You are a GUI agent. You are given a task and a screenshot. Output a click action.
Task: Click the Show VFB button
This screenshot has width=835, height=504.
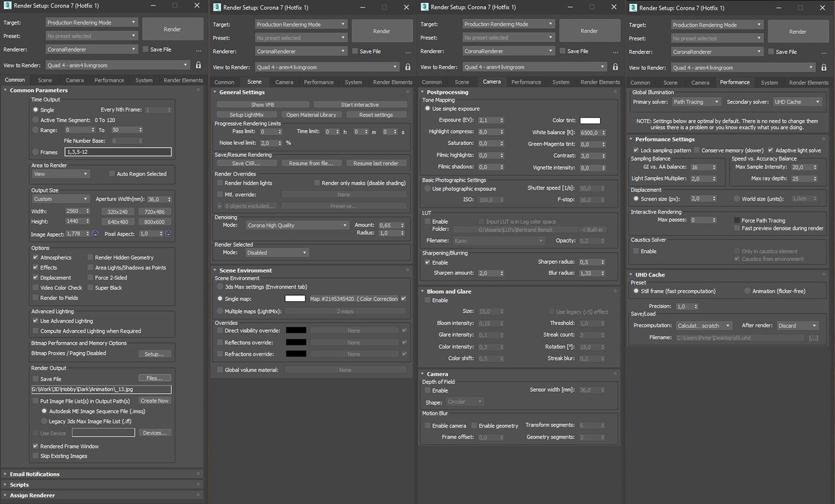point(262,105)
